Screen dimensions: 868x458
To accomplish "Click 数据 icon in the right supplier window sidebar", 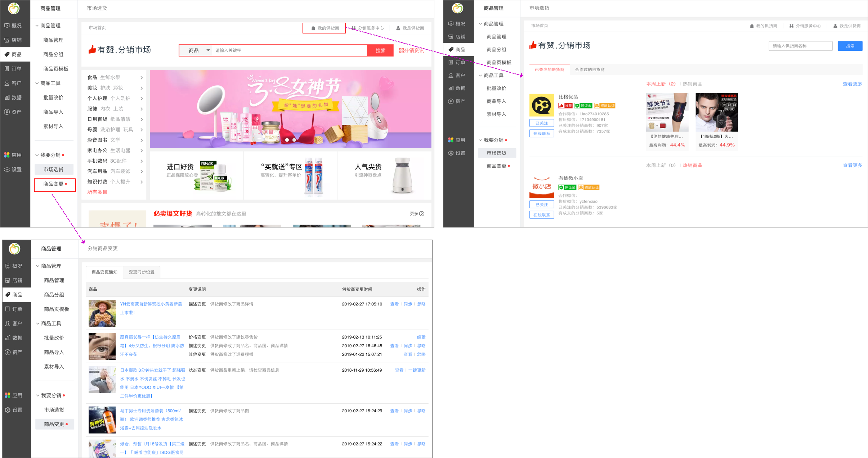I will [451, 89].
